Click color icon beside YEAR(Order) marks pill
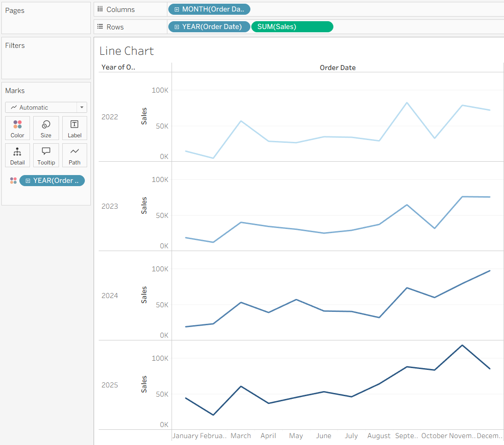 13,181
